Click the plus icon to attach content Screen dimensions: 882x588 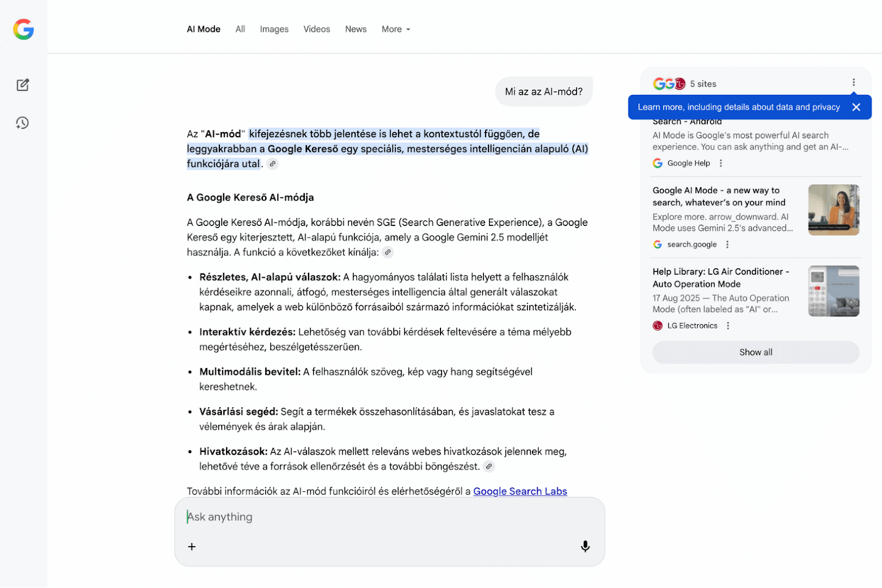tap(191, 546)
